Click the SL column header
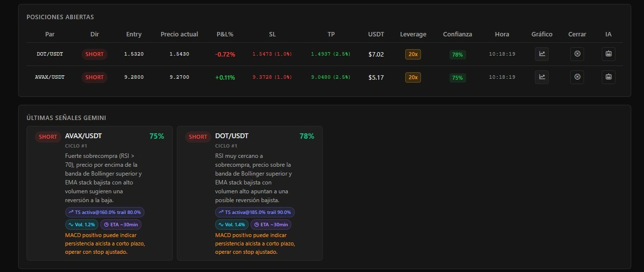 pos(272,34)
